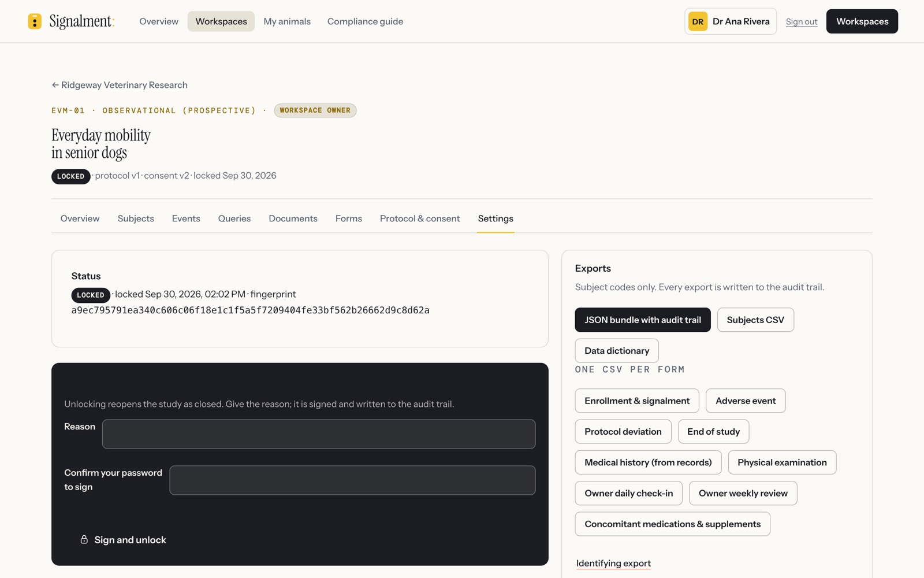Open the Overview top navigation item
Screen dimensions: 924x578
pos(159,21)
